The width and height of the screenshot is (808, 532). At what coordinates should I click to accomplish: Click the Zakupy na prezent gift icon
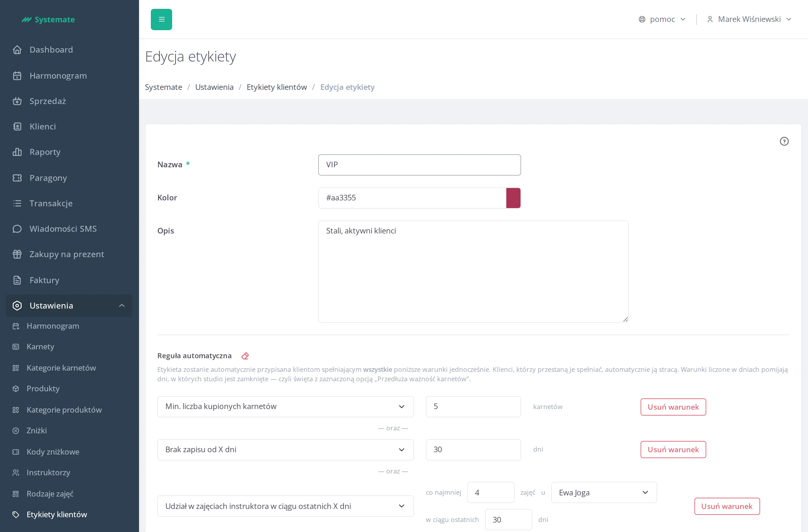pyautogui.click(x=17, y=254)
